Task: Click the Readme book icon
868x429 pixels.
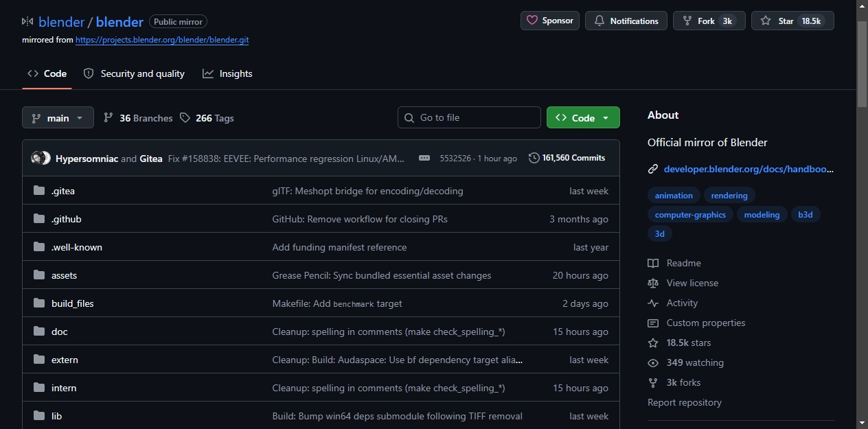Action: pos(653,263)
